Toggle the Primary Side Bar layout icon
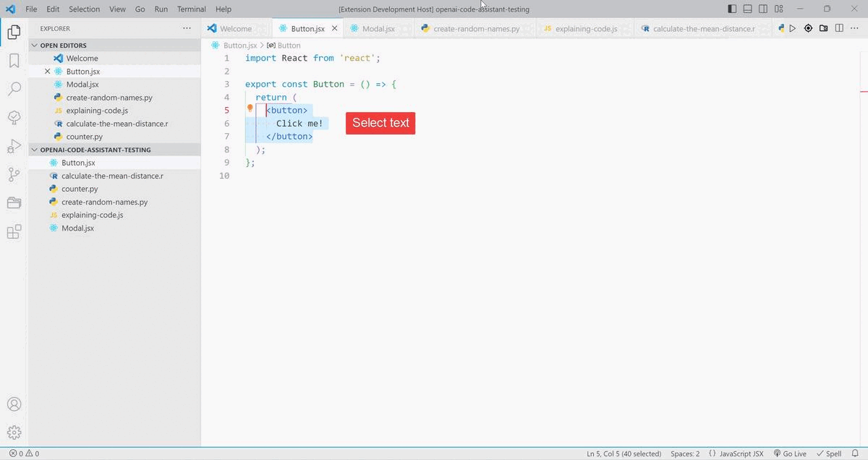 click(732, 9)
